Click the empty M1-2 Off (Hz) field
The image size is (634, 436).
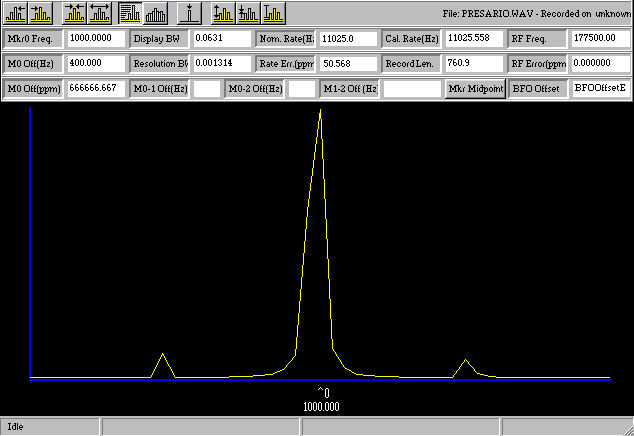412,89
